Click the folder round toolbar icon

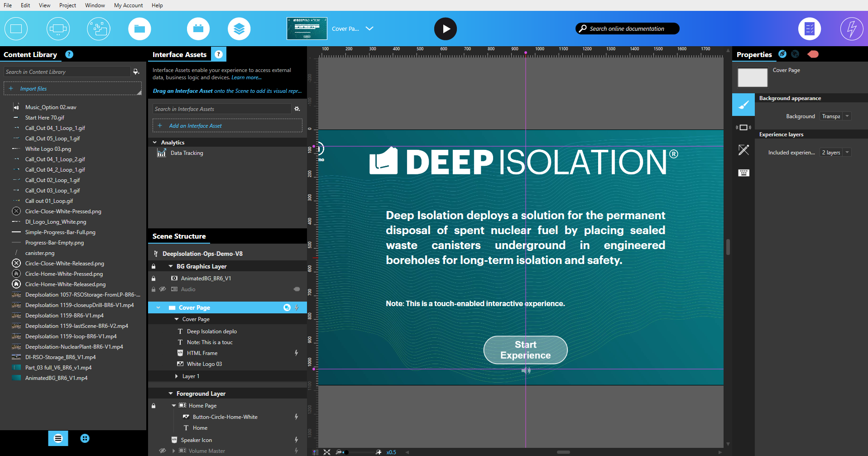click(x=139, y=29)
